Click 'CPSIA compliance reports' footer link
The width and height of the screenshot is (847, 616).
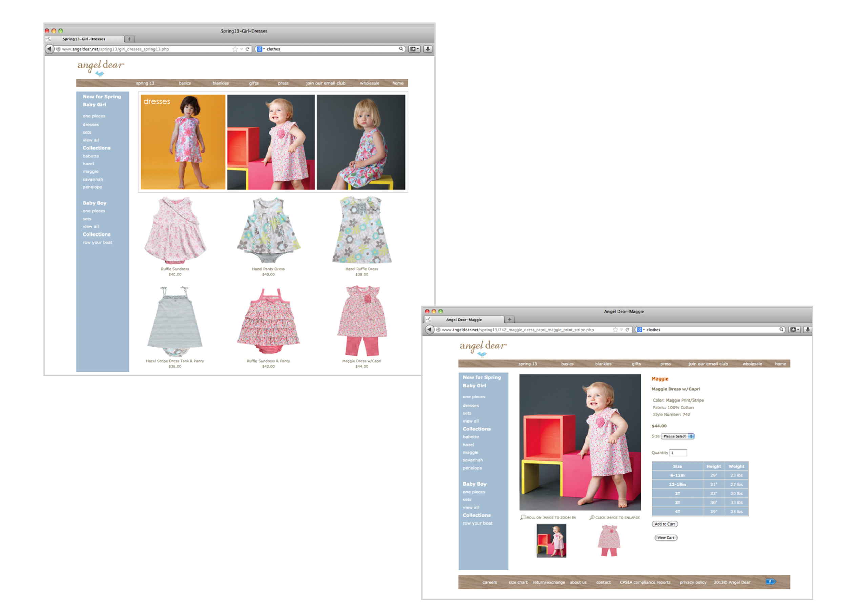(645, 582)
